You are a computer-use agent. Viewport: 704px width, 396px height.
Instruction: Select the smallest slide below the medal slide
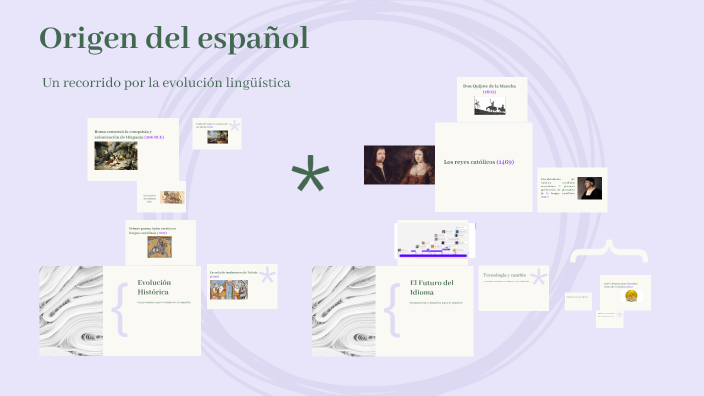[x=610, y=319]
